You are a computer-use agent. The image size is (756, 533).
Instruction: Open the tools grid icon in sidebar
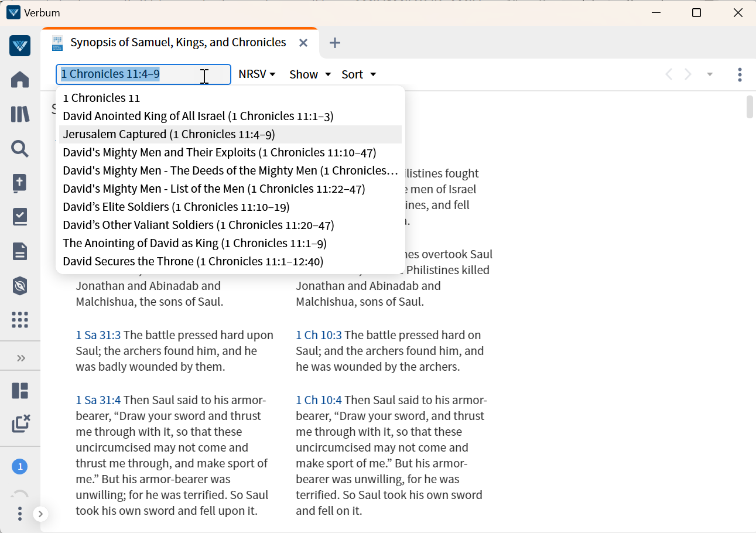tap(20, 320)
